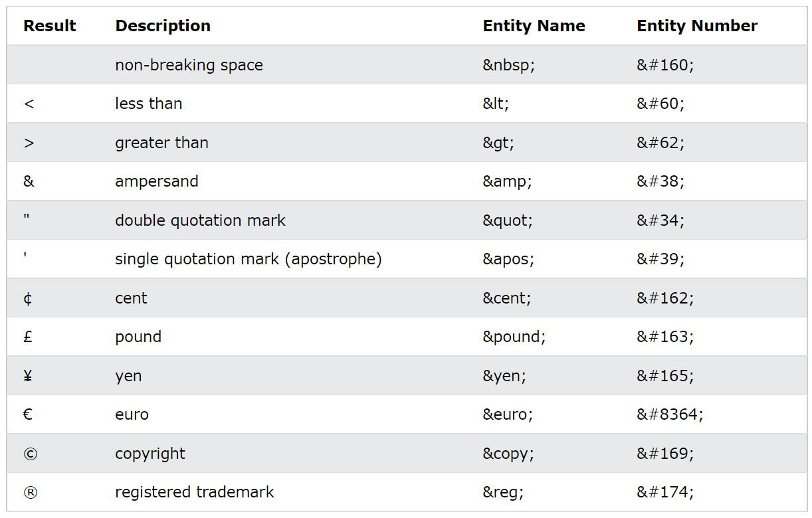
Task: Click the Entity Name column header
Action: 534,26
